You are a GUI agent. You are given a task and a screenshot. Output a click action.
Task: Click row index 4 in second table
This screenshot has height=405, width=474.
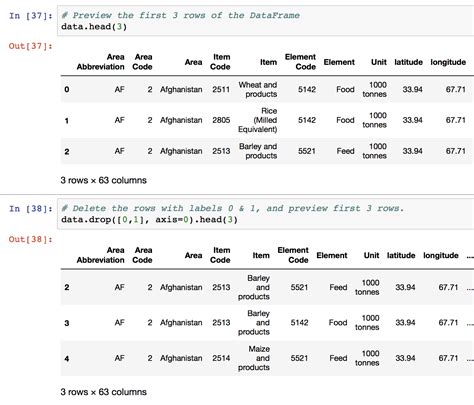[x=67, y=359]
